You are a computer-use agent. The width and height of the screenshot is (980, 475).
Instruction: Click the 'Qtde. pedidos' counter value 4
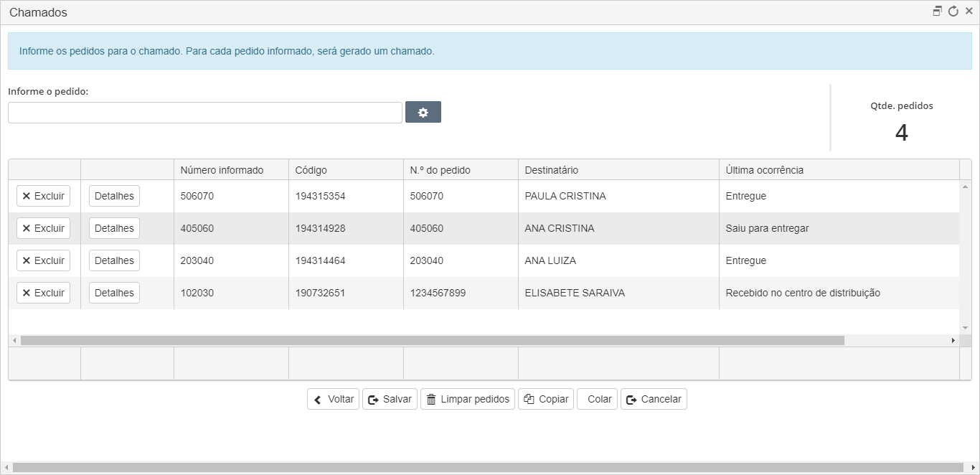pos(902,133)
